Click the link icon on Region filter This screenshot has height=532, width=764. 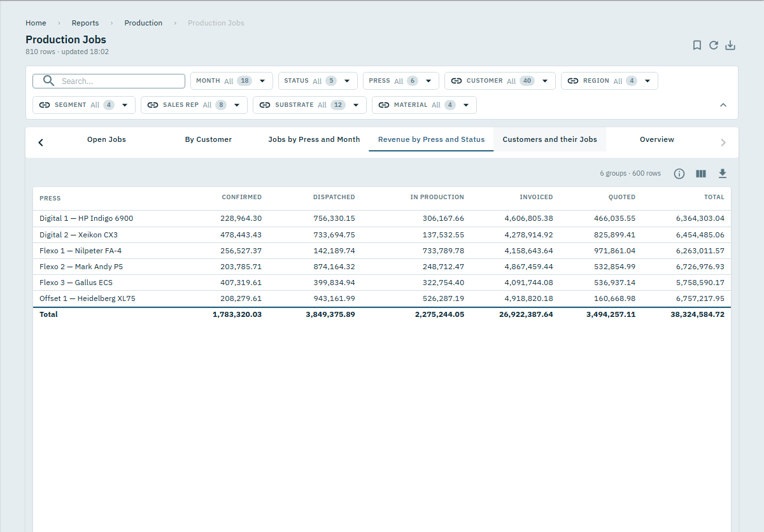click(x=573, y=81)
